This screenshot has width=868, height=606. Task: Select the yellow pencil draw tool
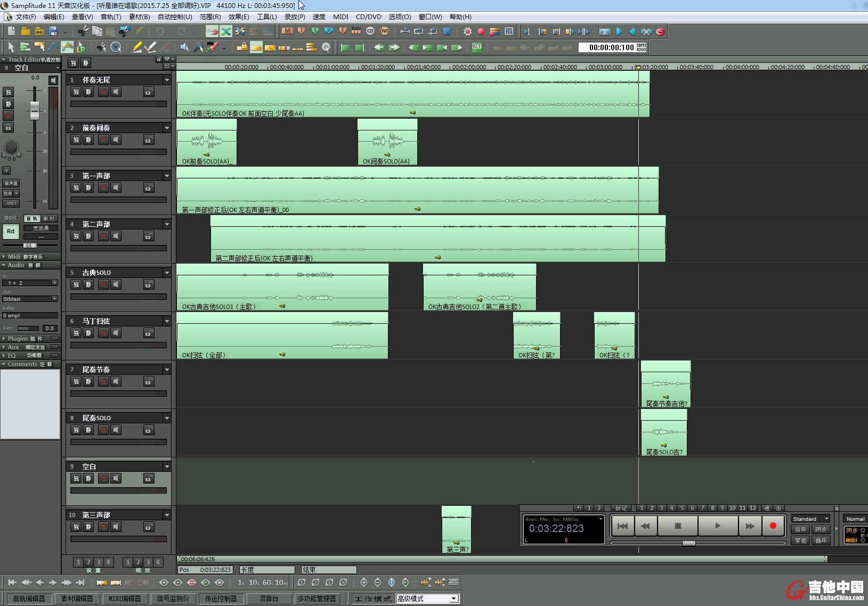point(137,47)
